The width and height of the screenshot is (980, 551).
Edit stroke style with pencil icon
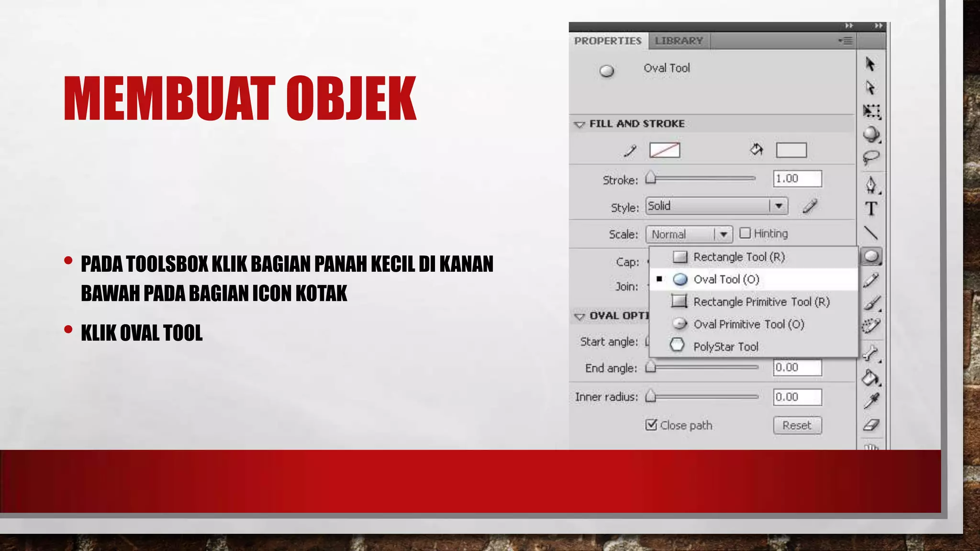click(x=810, y=206)
